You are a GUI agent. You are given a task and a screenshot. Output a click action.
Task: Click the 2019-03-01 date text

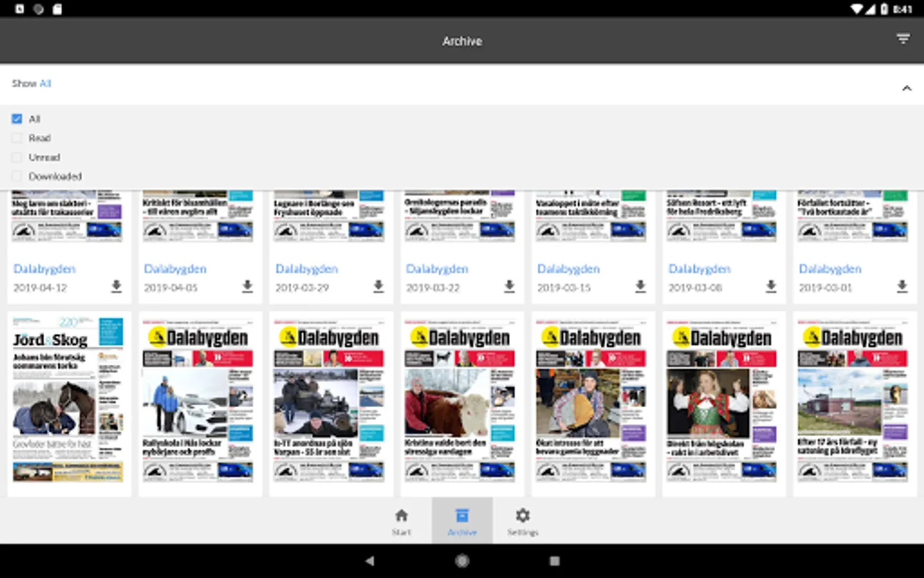(826, 288)
